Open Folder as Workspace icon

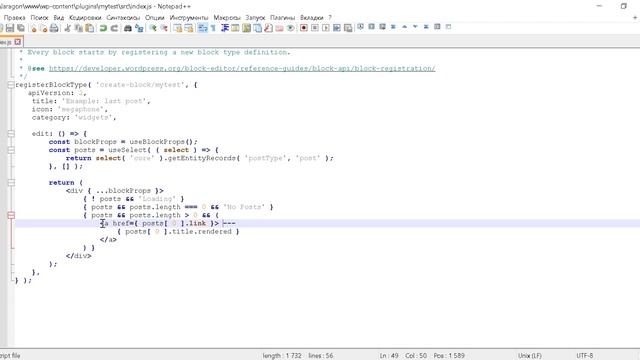tap(279, 28)
